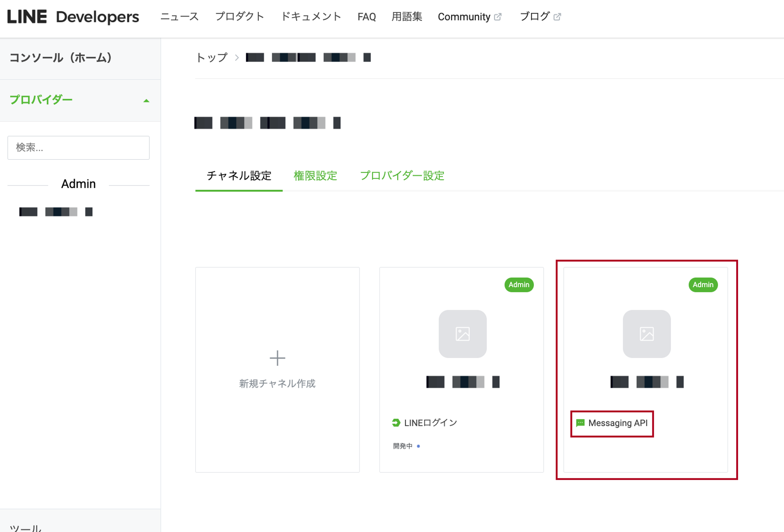Click the Messaging API channel placeholder image
The height and width of the screenshot is (532, 784).
646,334
